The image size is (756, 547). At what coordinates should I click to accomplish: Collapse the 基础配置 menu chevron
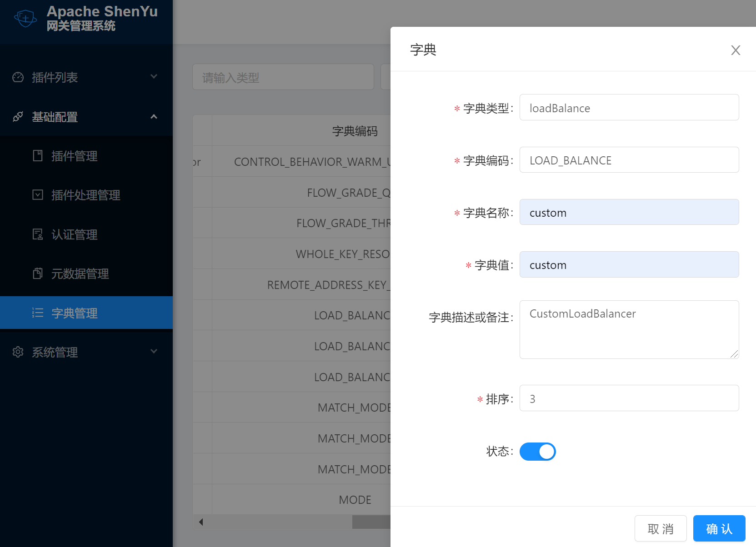[x=154, y=117]
